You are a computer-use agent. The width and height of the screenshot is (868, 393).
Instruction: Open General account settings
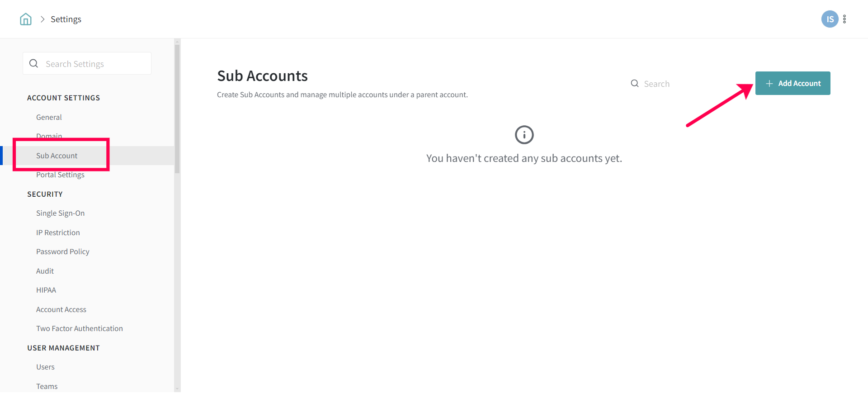[x=49, y=117]
